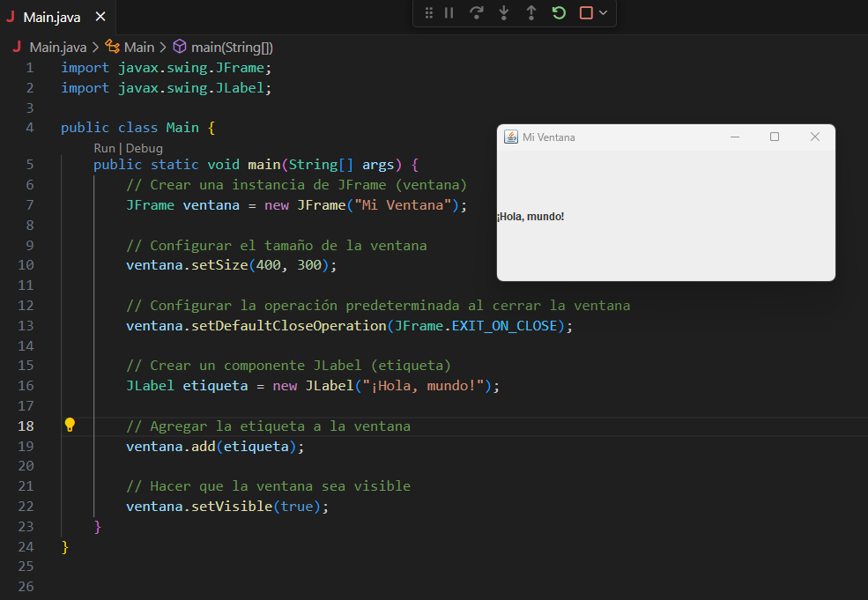Click the comment 'Hacer que la ventana sea visible'

tap(269, 486)
